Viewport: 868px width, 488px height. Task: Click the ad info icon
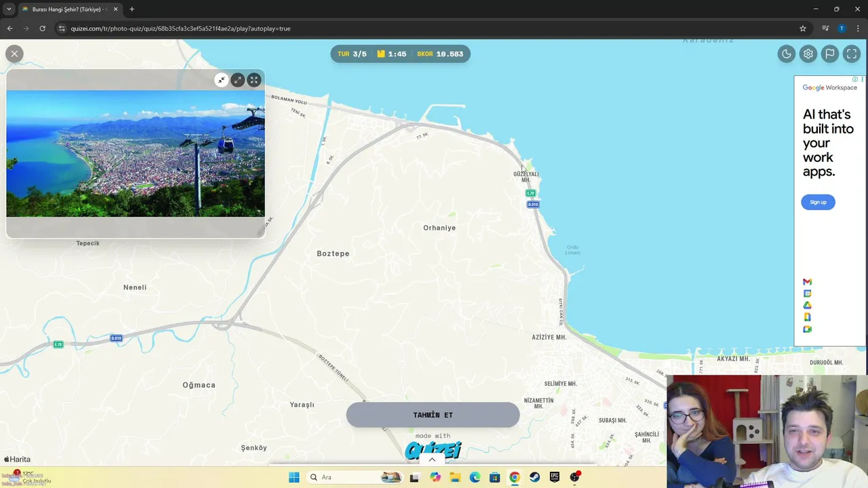pyautogui.click(x=855, y=79)
